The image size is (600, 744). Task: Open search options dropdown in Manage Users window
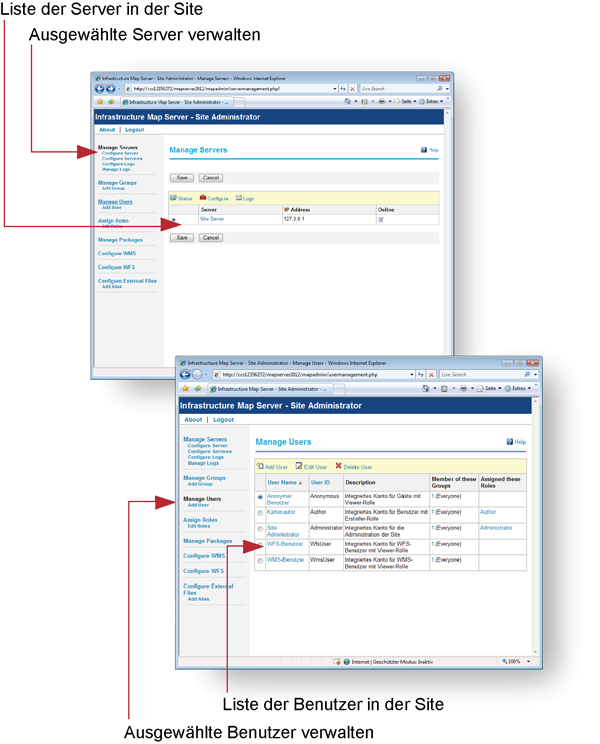point(535,374)
